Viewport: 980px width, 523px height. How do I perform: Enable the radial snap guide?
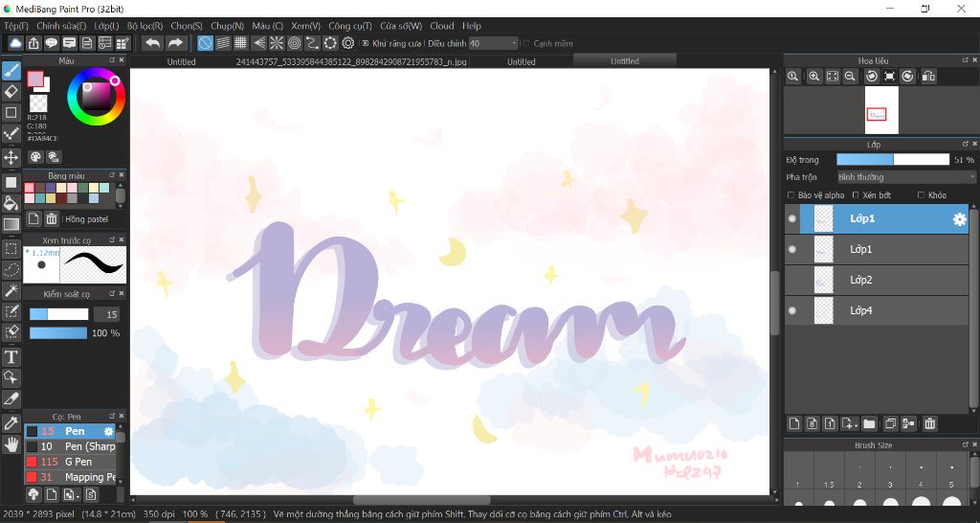click(x=277, y=43)
